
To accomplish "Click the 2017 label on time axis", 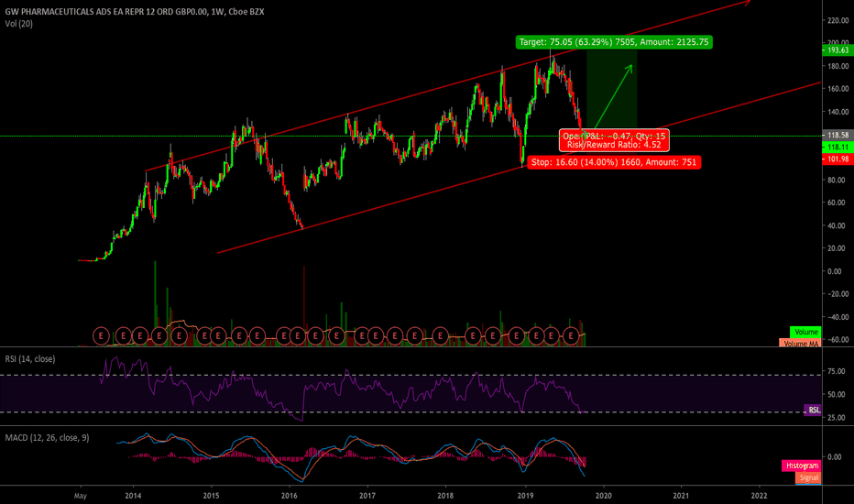I will [367, 495].
